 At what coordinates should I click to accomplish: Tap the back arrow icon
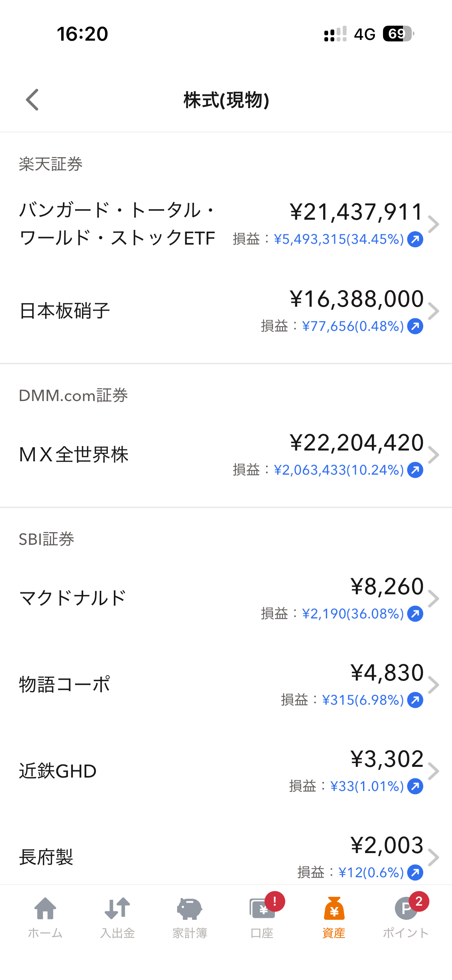(32, 100)
